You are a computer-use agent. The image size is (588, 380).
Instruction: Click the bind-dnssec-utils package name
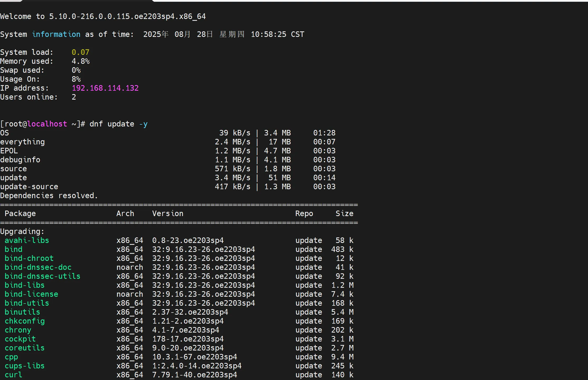pos(43,276)
